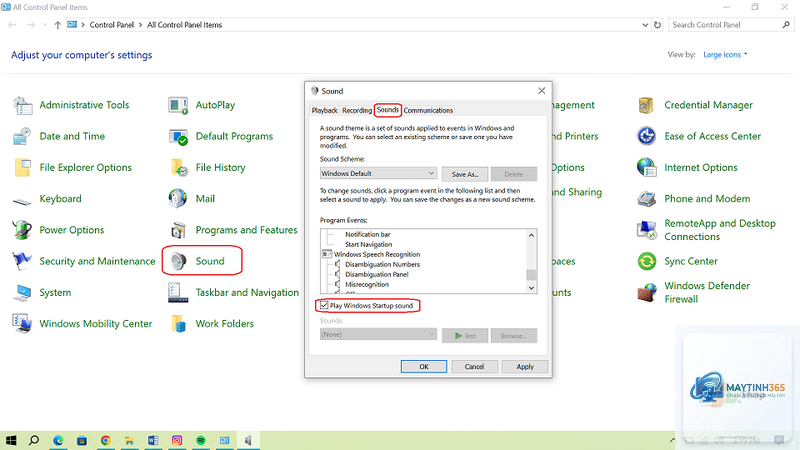Open Security and Maintenance flag icon
Screen dimensions: 800x450
(22, 261)
